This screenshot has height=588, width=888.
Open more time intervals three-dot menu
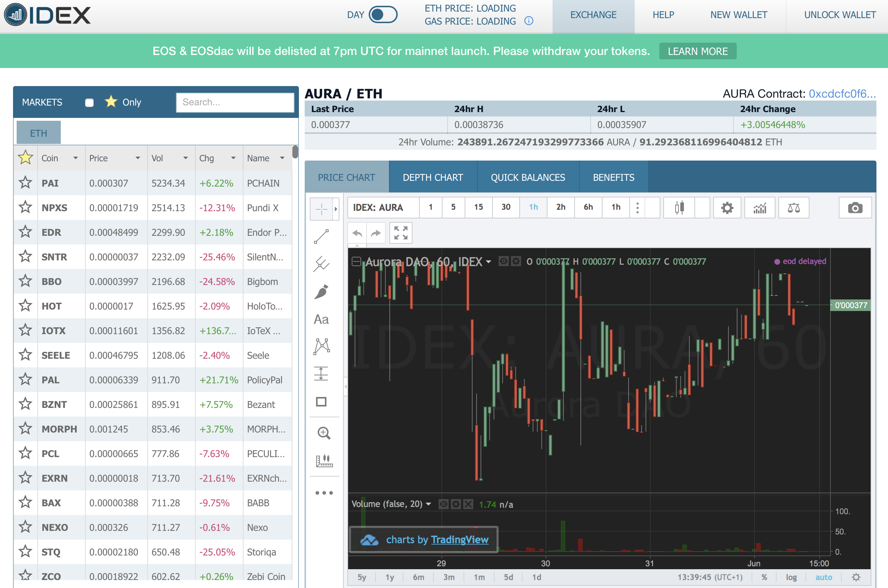(637, 207)
